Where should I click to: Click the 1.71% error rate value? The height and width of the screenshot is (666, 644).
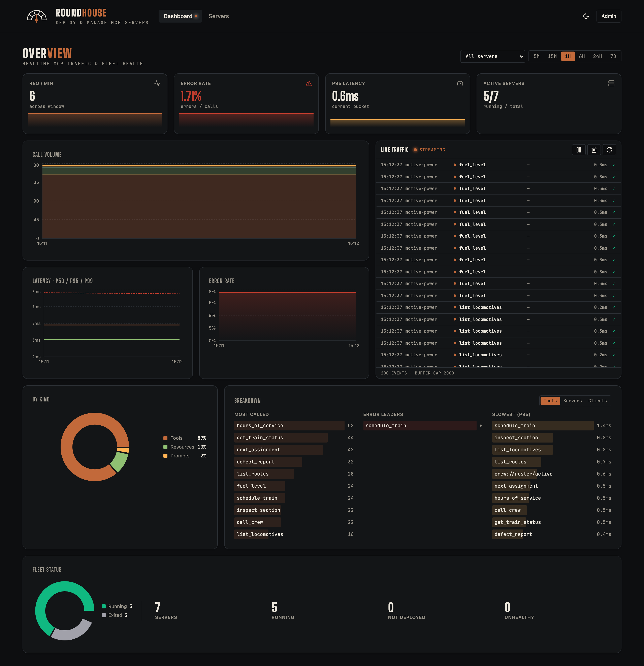pos(191,96)
